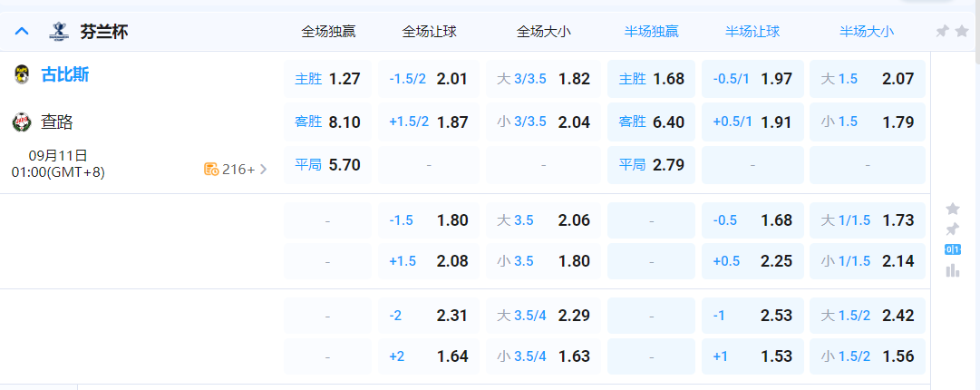Collapse the 芬兰杯 league section

coord(23,32)
